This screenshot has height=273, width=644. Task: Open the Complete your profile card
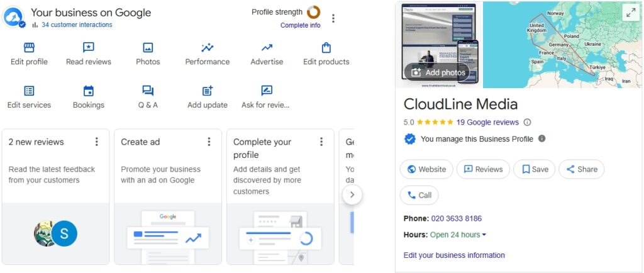[x=280, y=197]
